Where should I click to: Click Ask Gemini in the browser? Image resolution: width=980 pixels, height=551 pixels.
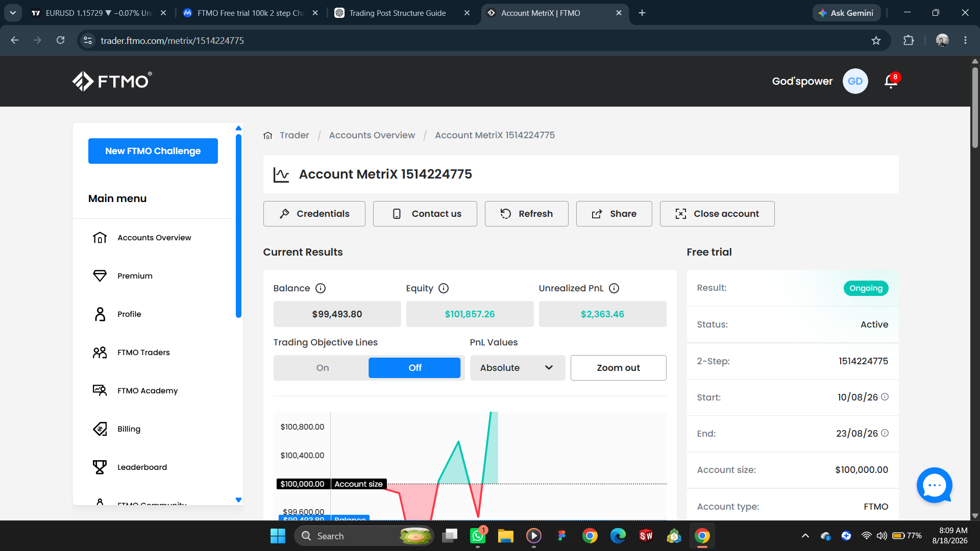pyautogui.click(x=846, y=13)
